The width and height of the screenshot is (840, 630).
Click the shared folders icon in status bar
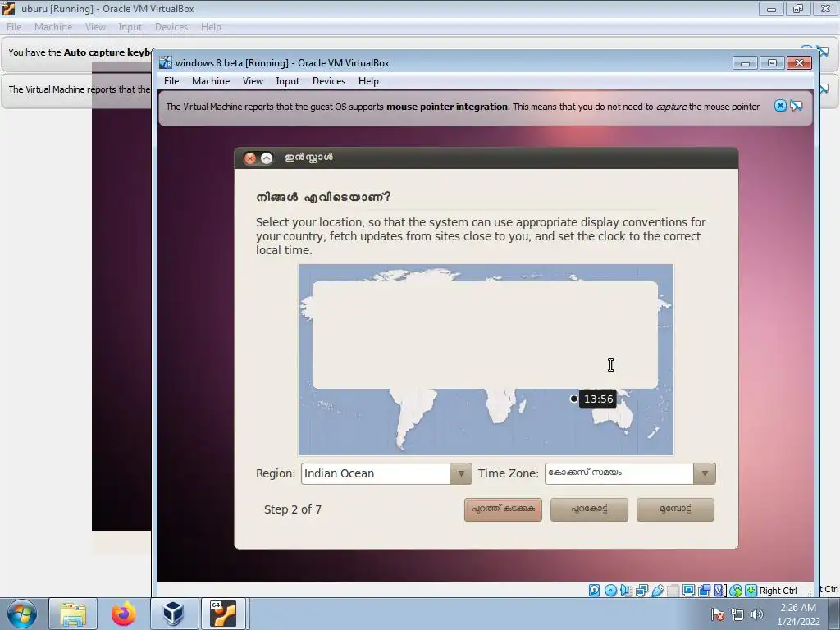tap(673, 591)
